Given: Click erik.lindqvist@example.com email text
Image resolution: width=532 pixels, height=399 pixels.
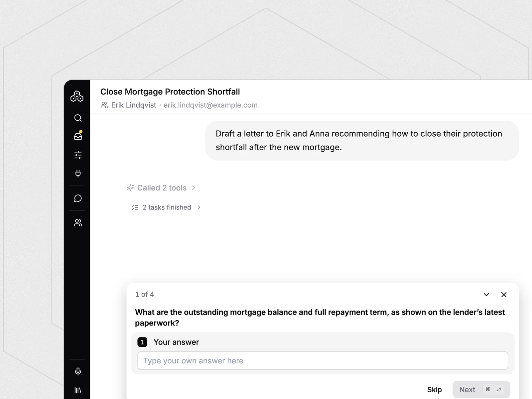Looking at the screenshot, I should (x=210, y=105).
